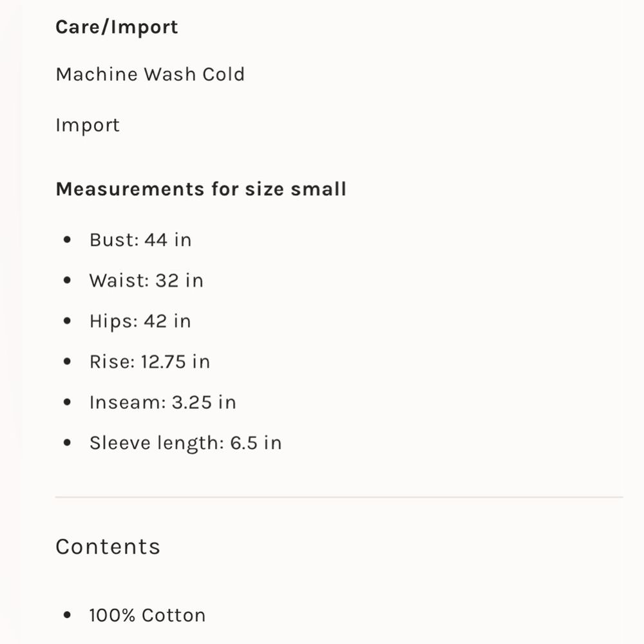Viewport: 644px width, 644px height.
Task: Click the bullet before 100% Cotton
Action: 68,615
